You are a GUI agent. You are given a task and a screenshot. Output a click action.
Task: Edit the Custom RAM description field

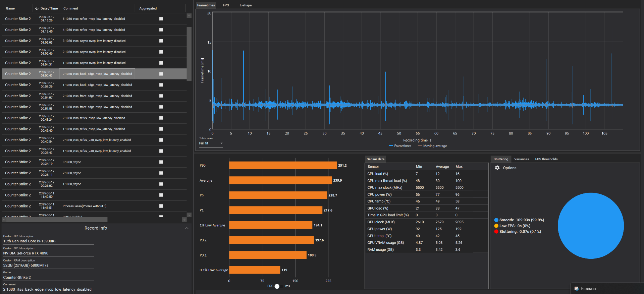click(48, 265)
